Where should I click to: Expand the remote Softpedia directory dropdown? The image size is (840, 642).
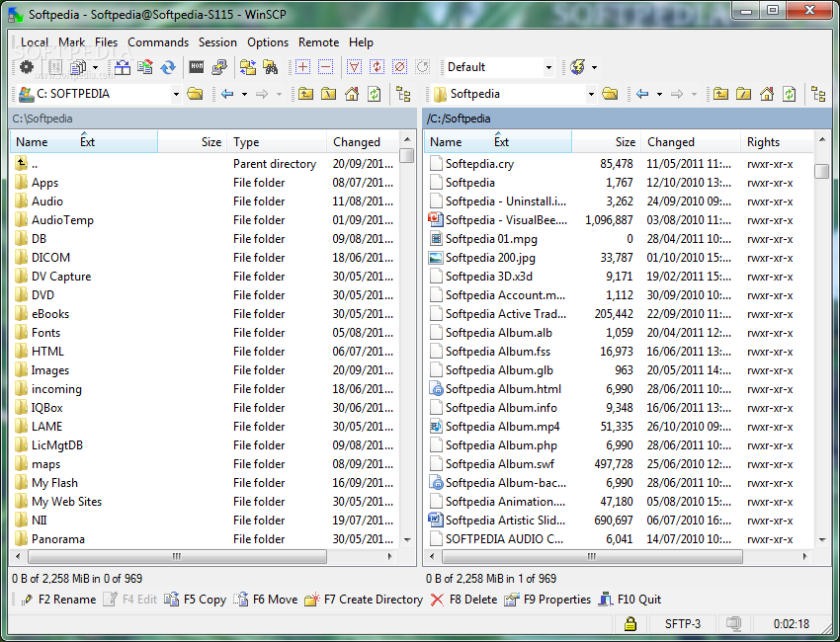point(591,95)
